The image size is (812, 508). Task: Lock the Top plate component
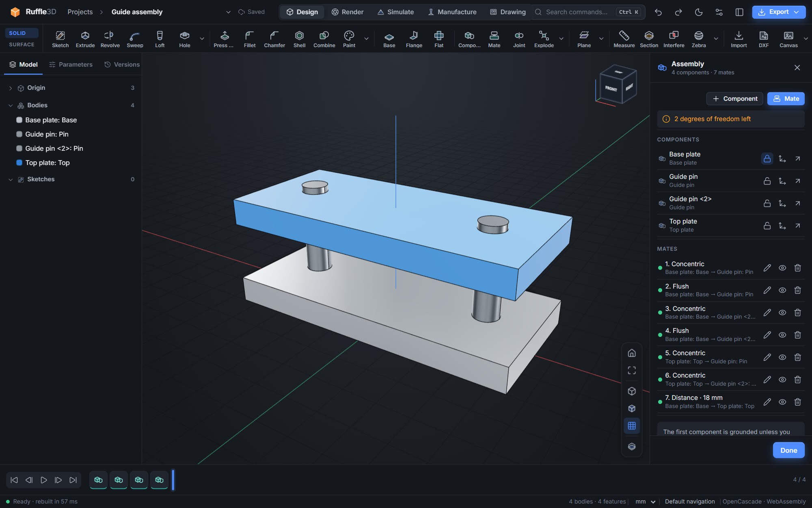767,226
